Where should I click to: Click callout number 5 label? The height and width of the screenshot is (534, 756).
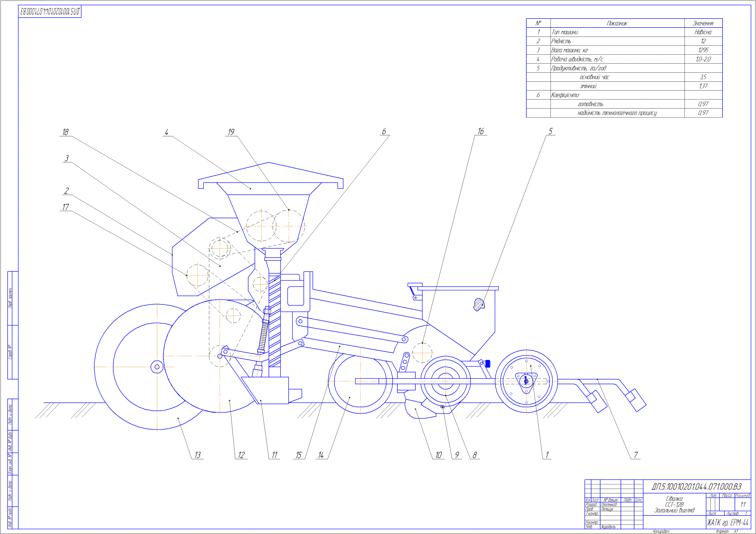(550, 131)
